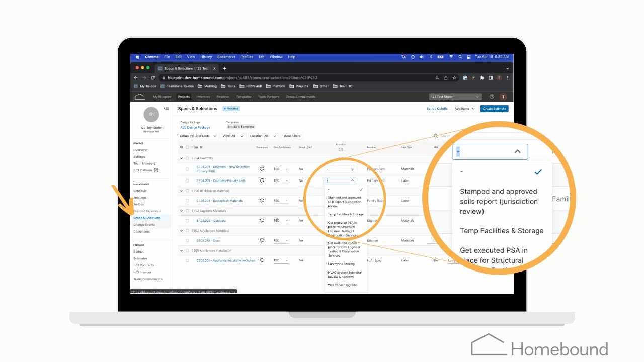Click the project photo camera placeholder

click(151, 115)
